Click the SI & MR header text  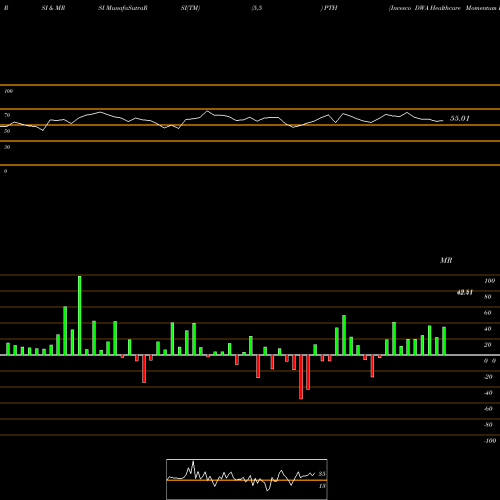53,8
